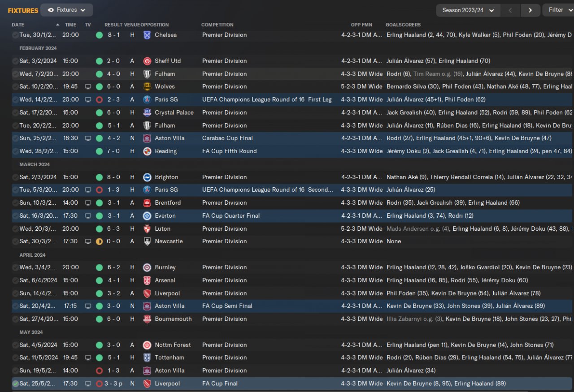Click the 19:45 kick-off time on the Wolves row
The height and width of the screenshot is (392, 574).
tap(70, 86)
